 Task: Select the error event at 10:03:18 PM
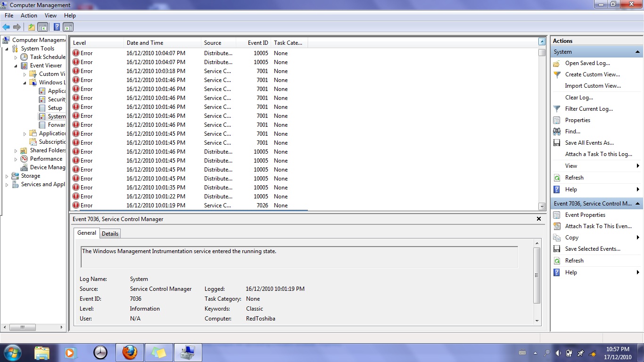[189, 71]
